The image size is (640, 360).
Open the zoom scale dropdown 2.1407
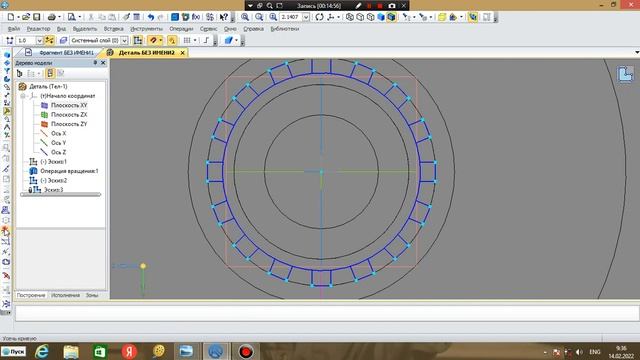tap(306, 17)
